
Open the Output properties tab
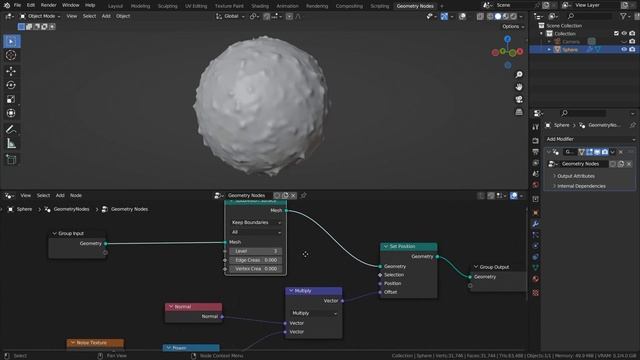536,151
